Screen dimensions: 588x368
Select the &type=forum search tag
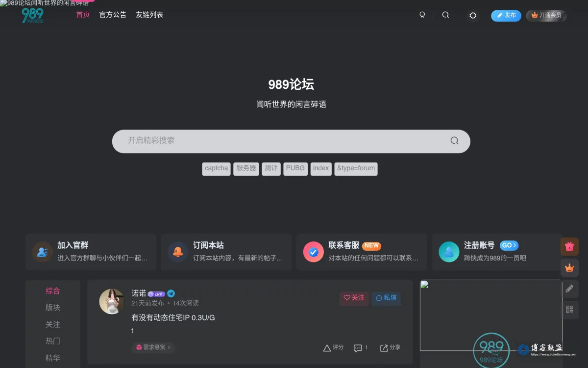pyautogui.click(x=356, y=168)
